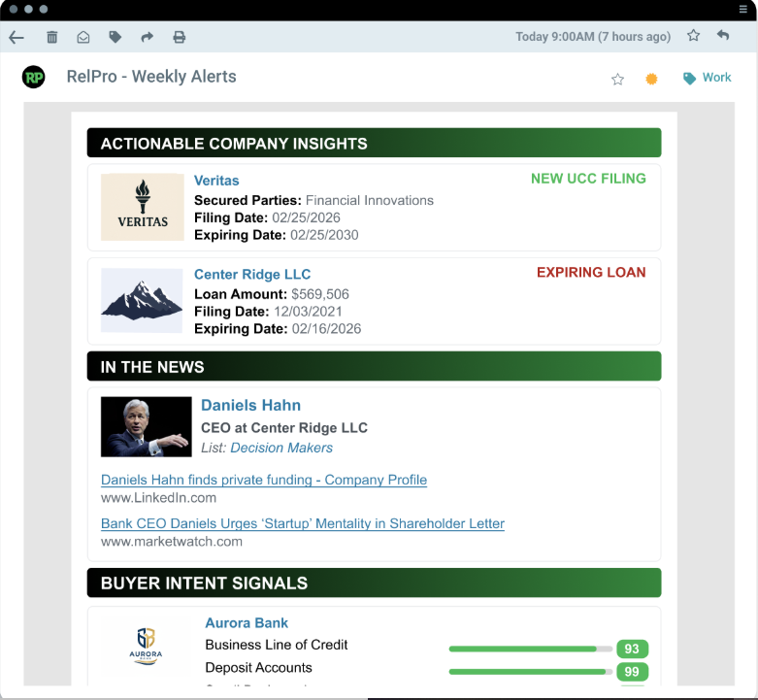Click the RP sender avatar

point(33,77)
